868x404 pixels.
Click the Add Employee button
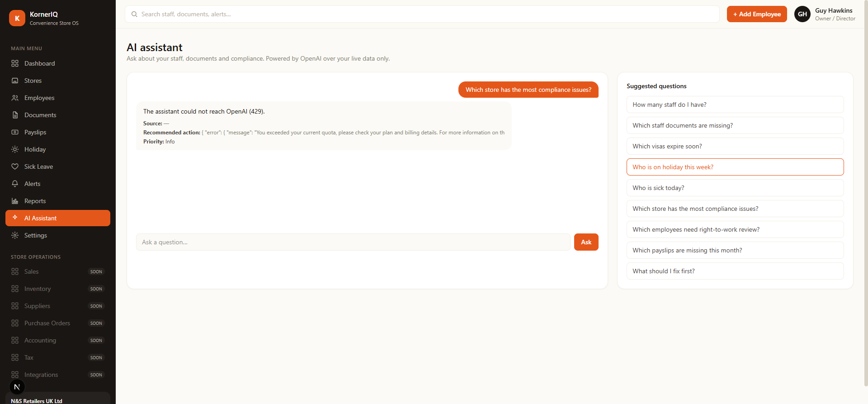[757, 14]
